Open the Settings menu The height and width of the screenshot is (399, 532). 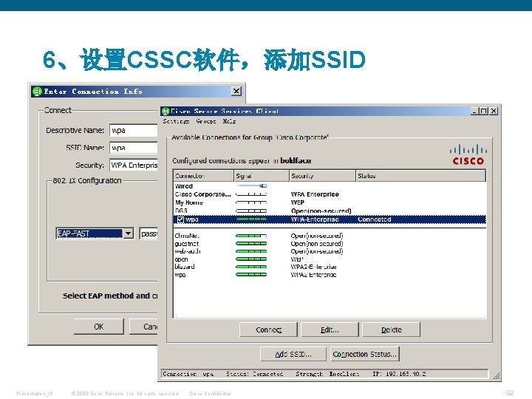[x=176, y=121]
